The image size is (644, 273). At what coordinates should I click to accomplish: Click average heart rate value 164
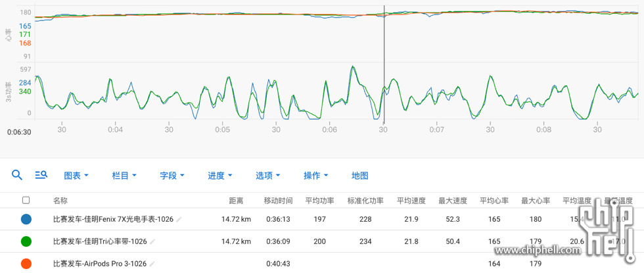click(x=494, y=264)
